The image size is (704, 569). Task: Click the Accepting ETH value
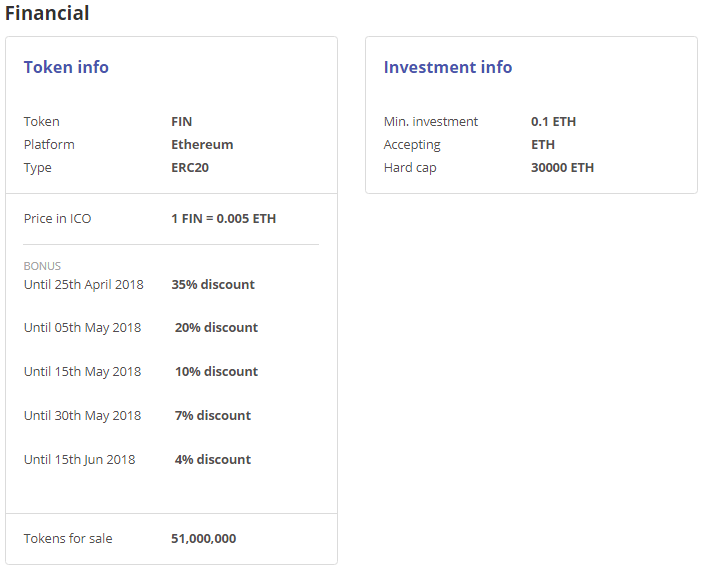543,144
